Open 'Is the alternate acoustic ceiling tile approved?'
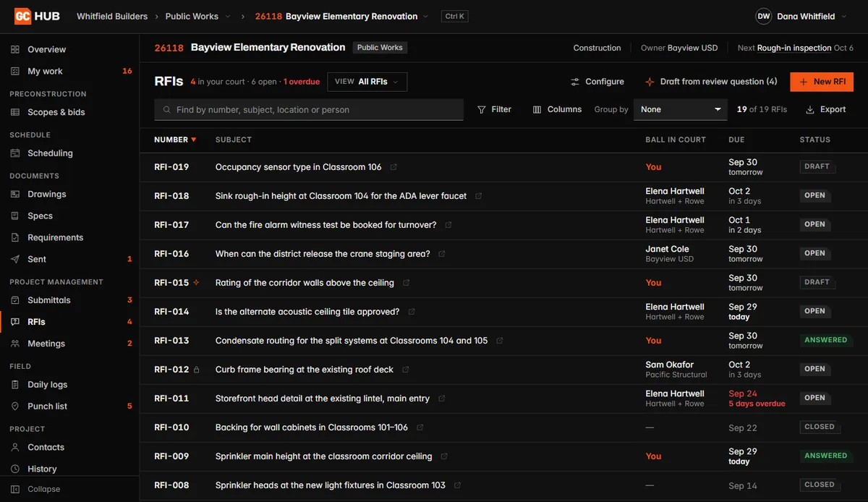 (x=307, y=312)
